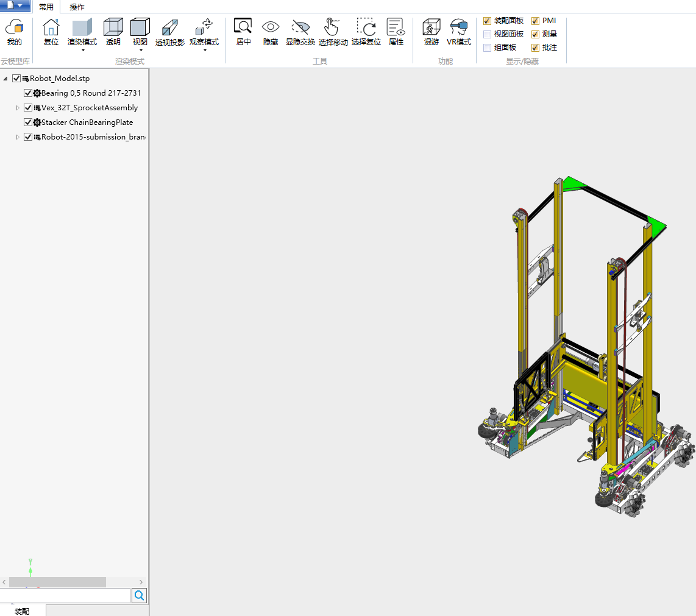Check 视图面板 view panel checkbox

tap(487, 34)
